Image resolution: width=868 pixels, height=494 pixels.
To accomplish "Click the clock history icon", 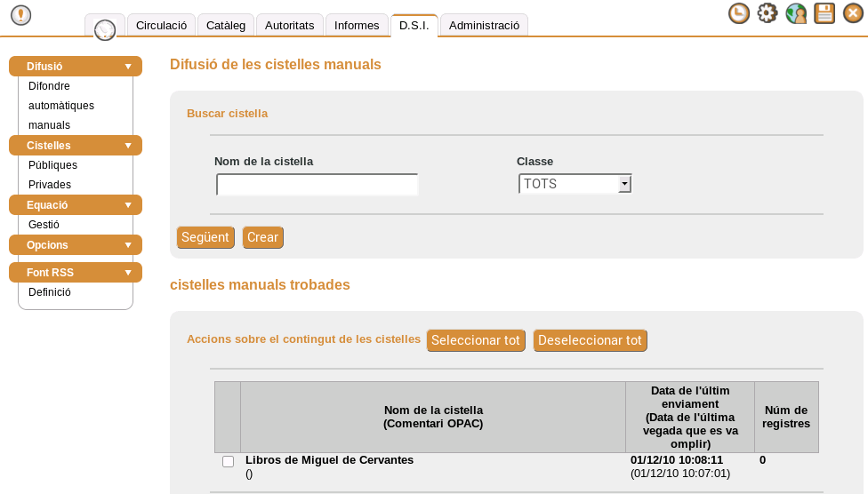I will (738, 13).
